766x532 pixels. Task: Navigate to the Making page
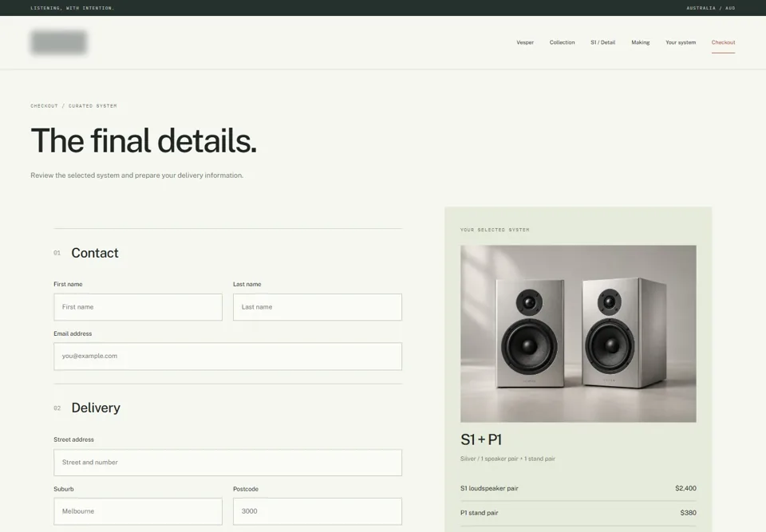click(641, 42)
